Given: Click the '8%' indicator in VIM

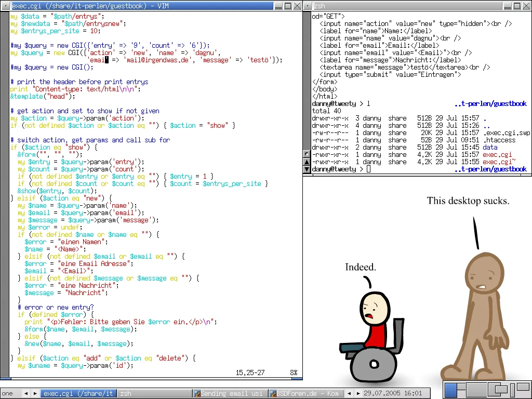Looking at the screenshot, I should click(294, 373).
